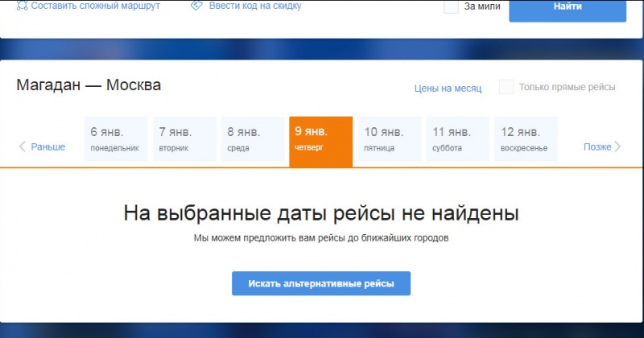The image size is (644, 338).
Task: Select the 9 янв. четверг tab
Action: (320, 142)
